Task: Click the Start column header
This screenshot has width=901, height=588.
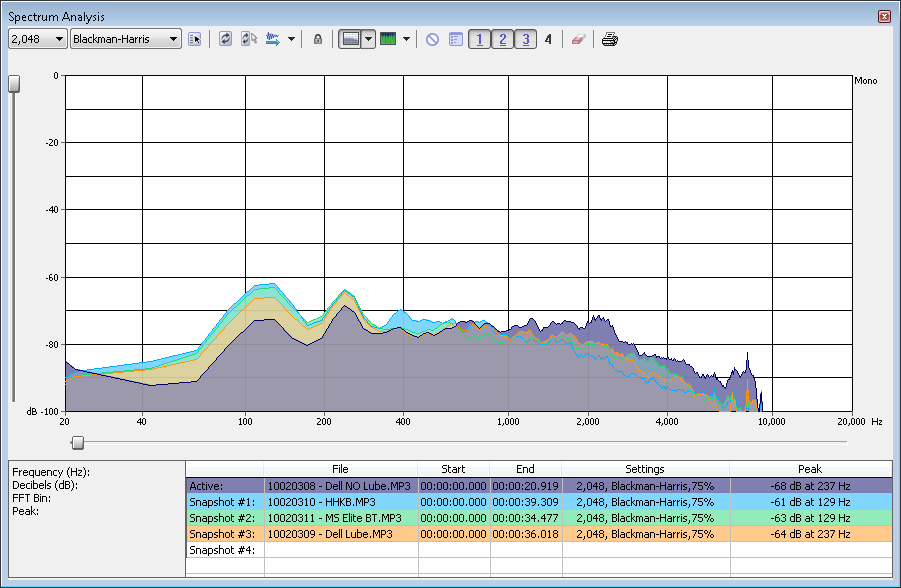Action: point(453,469)
